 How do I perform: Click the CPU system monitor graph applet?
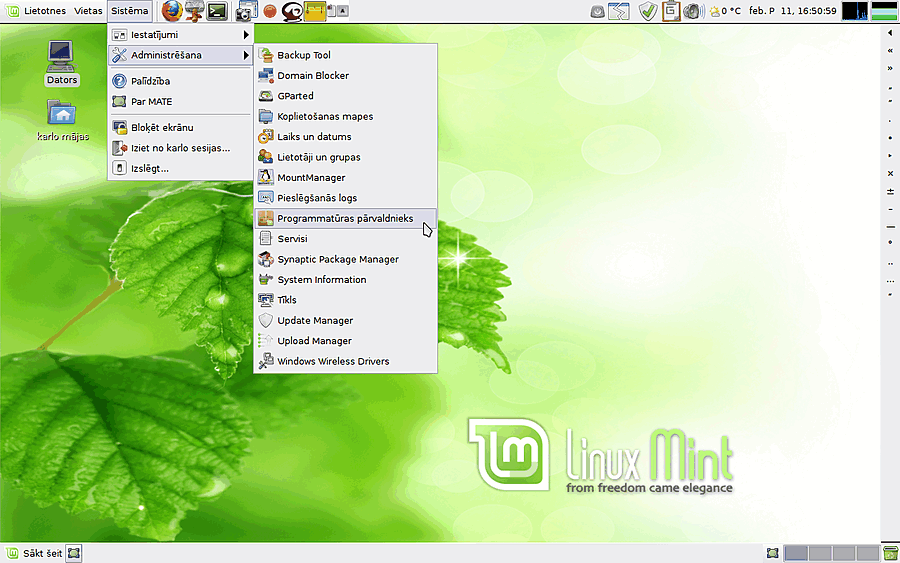click(855, 11)
